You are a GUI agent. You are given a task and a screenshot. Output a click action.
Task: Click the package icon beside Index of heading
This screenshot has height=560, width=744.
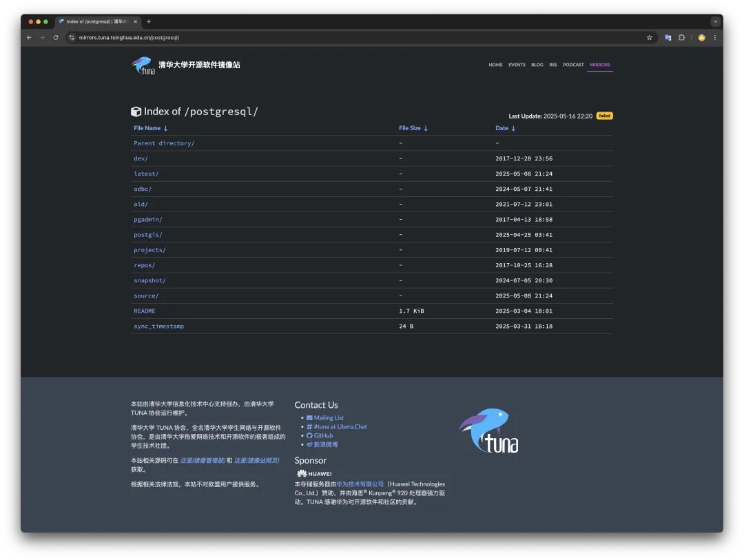pos(136,111)
